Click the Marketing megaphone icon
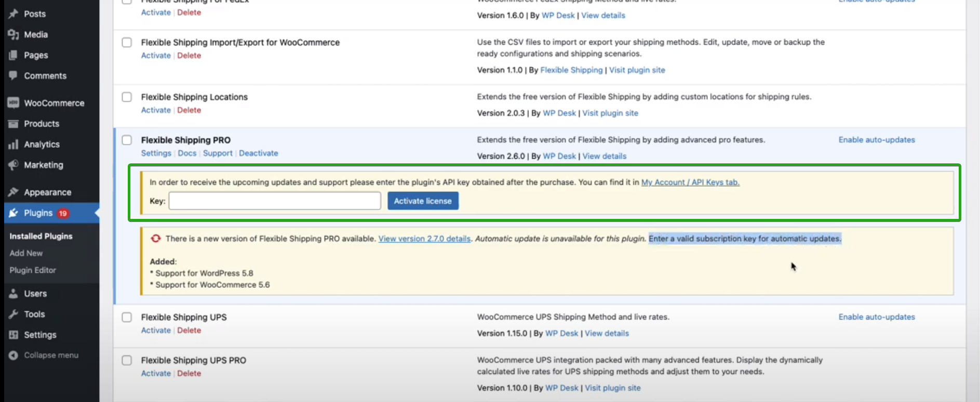Screen dimensions: 980x402 tap(14, 165)
